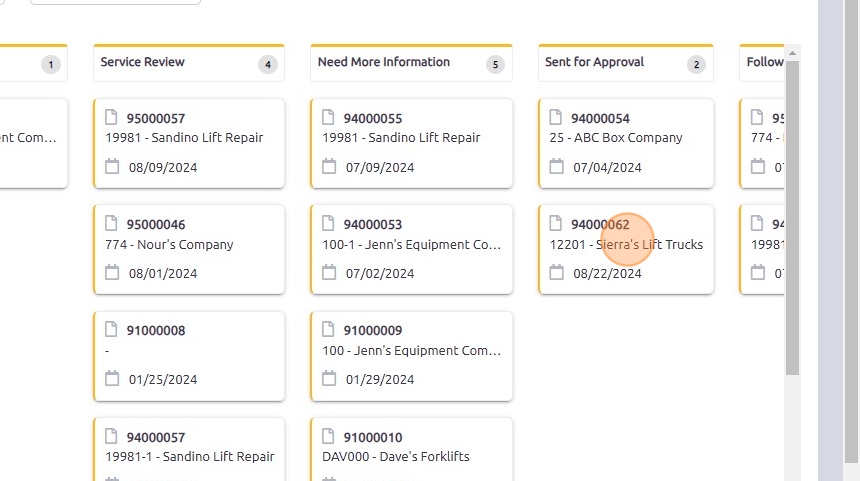Click the document icon beside 95000046
The width and height of the screenshot is (860, 481).
point(112,224)
